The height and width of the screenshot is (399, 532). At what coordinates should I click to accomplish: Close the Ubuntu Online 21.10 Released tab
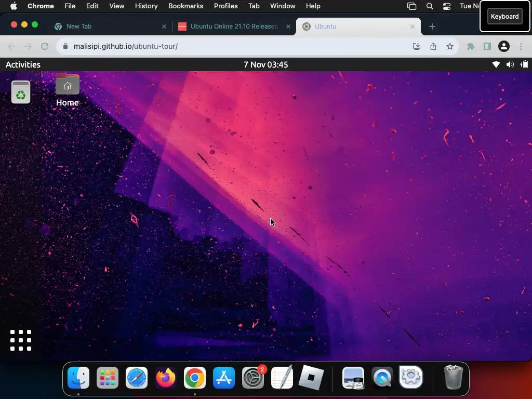point(288,26)
